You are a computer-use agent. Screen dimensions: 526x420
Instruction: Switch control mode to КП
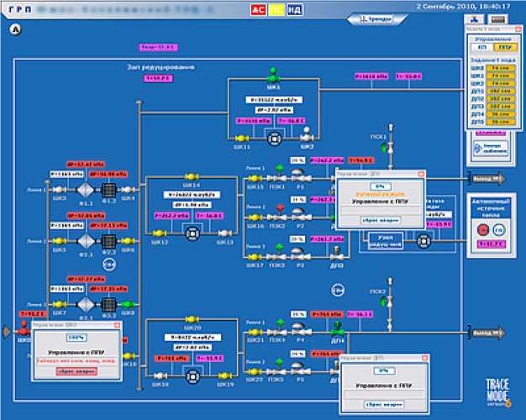482,48
